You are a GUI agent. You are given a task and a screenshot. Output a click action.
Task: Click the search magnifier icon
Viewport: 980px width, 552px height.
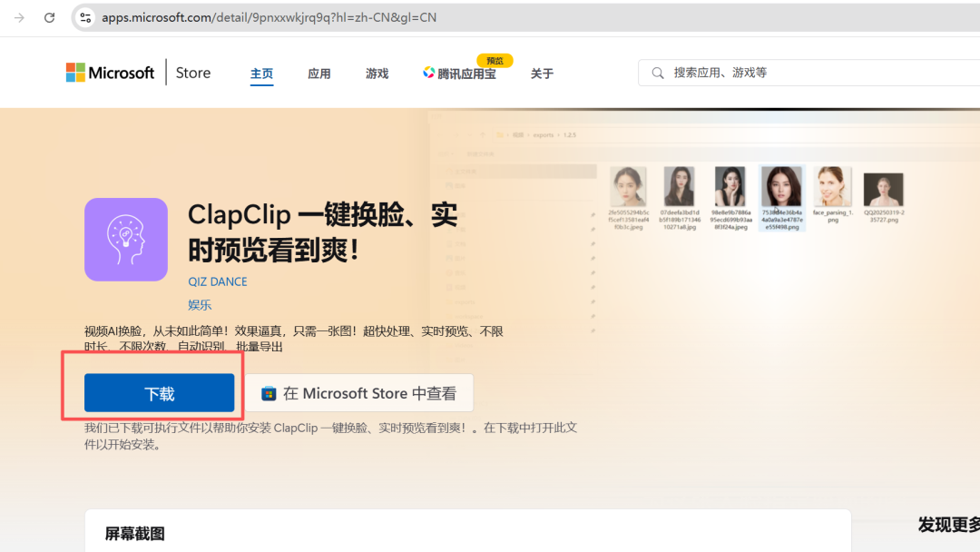click(x=658, y=74)
